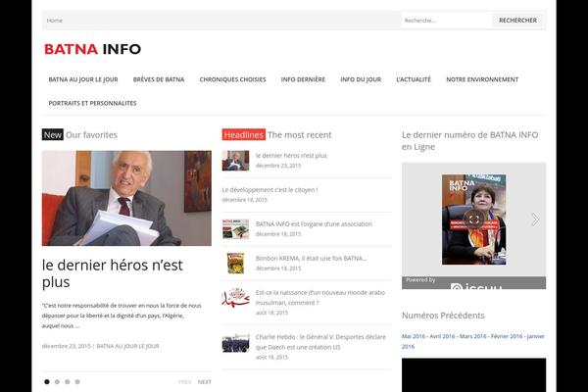Open 'Est-ce la naissance d'un nouveau monde arabo' article
588x392 pixels.
click(320, 298)
